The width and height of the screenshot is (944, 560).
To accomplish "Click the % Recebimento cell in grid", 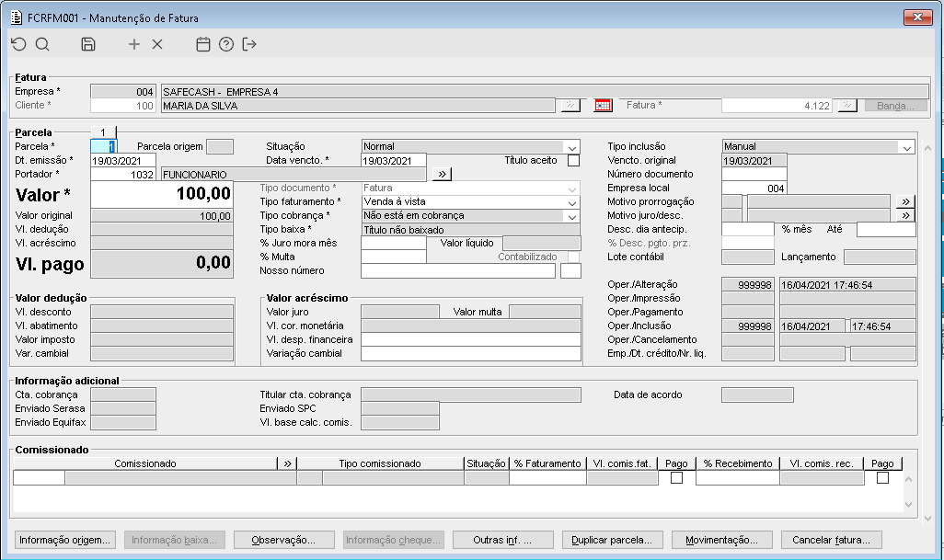I will click(738, 478).
